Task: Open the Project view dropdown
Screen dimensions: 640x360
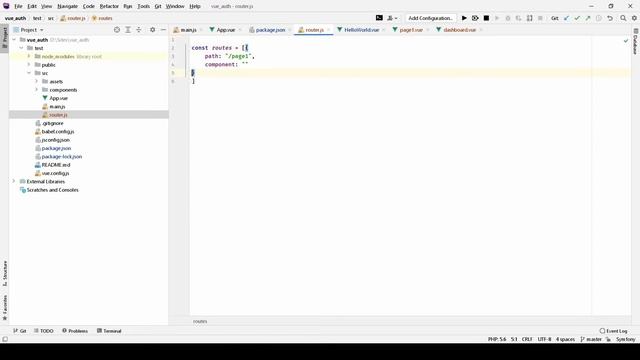Action: [x=29, y=30]
